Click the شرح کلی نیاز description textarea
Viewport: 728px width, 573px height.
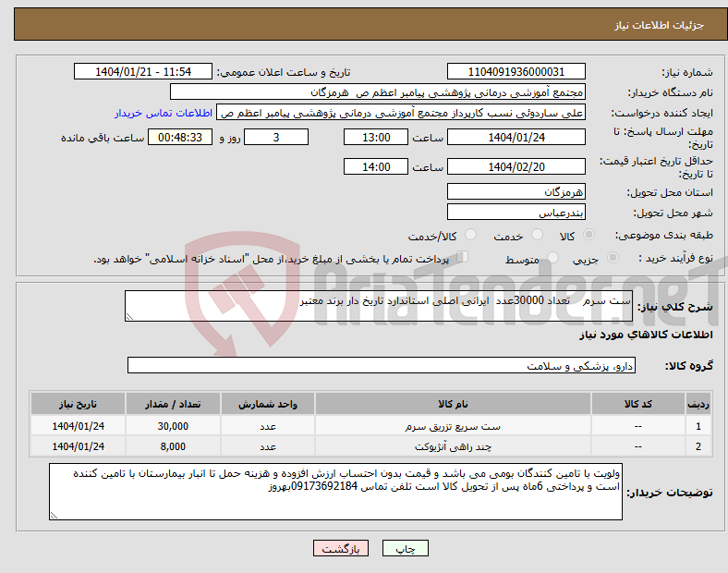(x=379, y=306)
